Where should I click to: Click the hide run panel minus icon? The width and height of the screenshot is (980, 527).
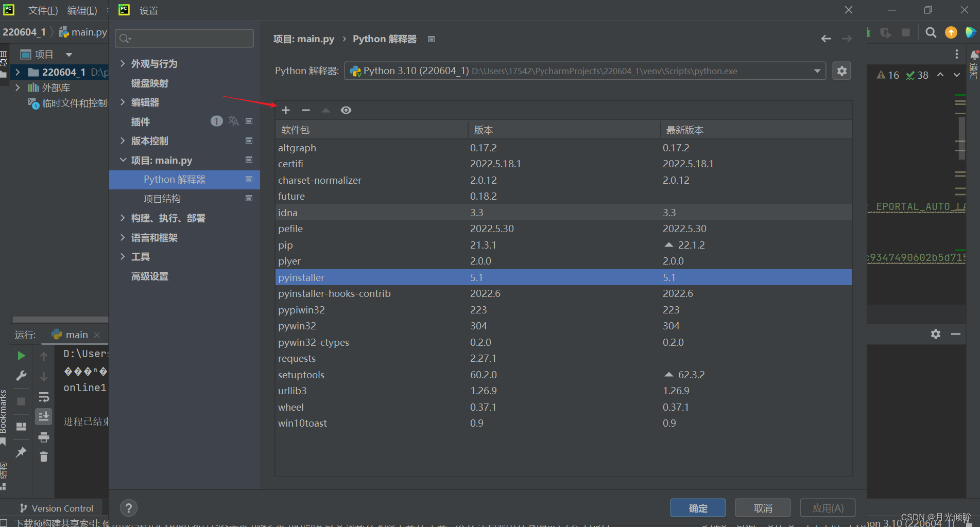[956, 334]
